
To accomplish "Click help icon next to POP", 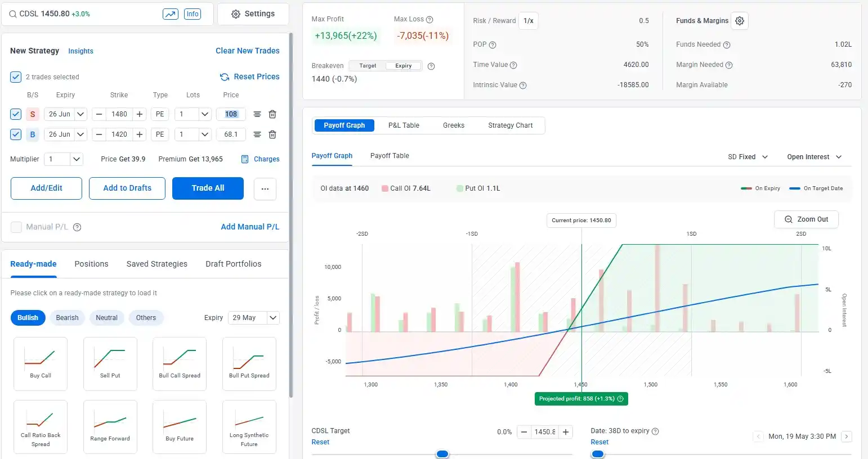I will [493, 45].
